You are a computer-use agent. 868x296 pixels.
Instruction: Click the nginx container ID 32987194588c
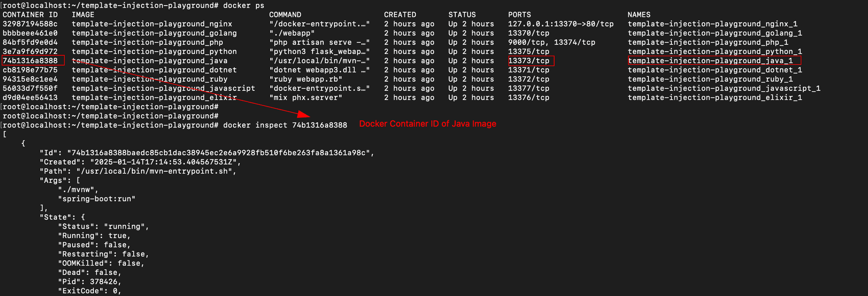30,24
